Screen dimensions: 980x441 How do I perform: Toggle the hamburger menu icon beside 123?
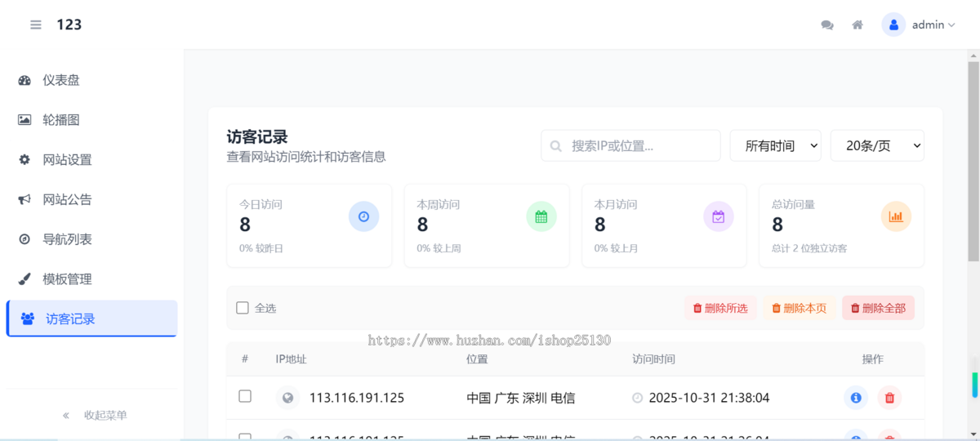[36, 24]
